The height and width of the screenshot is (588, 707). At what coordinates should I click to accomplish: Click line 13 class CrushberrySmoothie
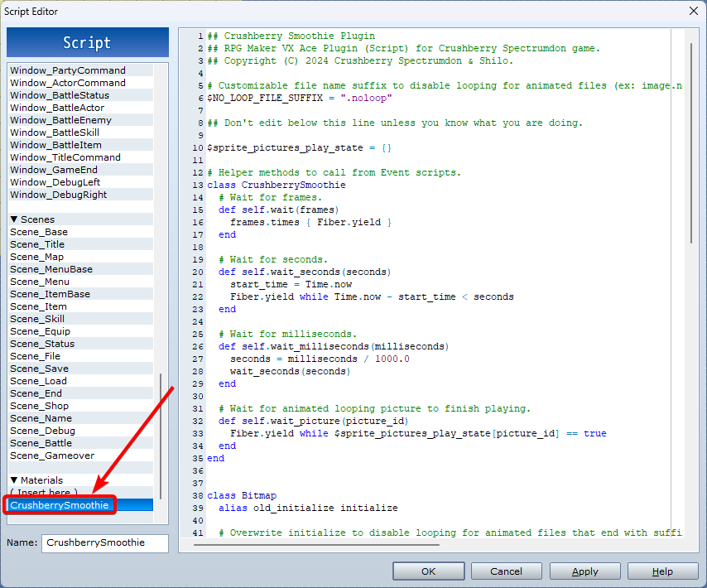[x=277, y=185]
